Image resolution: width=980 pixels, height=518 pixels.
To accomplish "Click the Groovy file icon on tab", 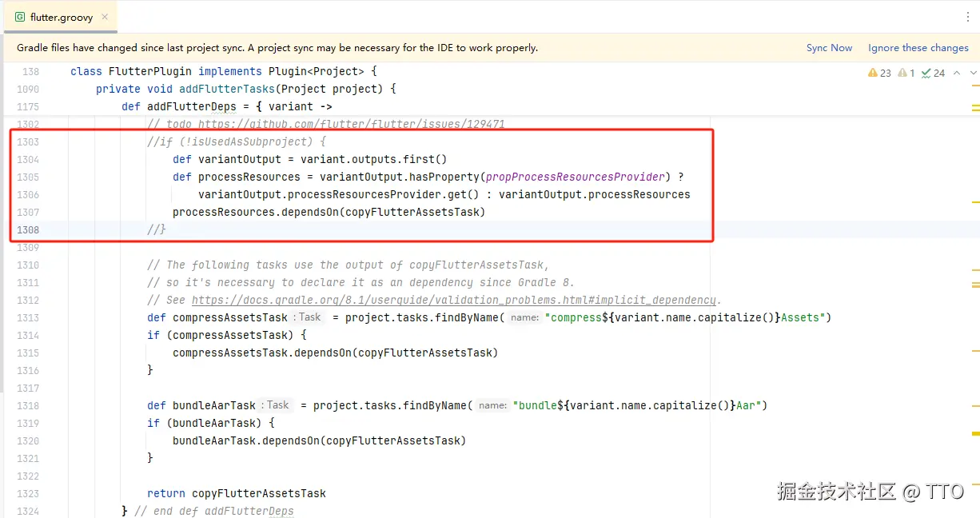I will point(20,17).
